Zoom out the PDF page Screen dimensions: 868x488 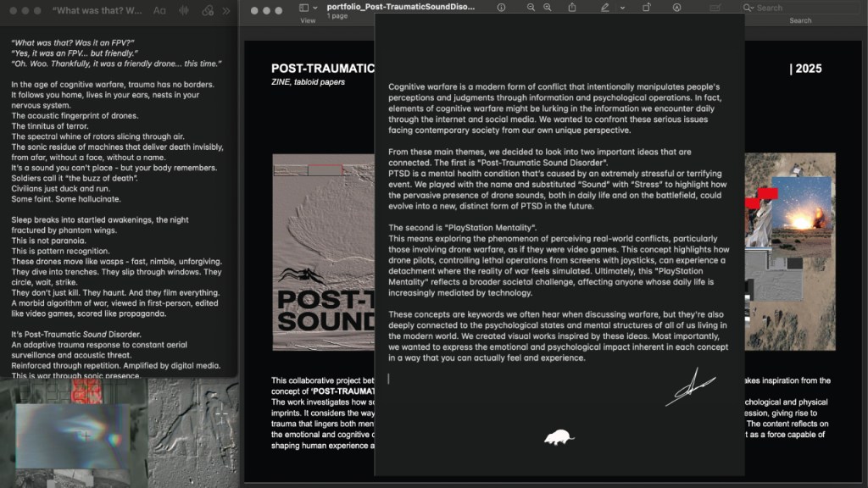pos(531,8)
